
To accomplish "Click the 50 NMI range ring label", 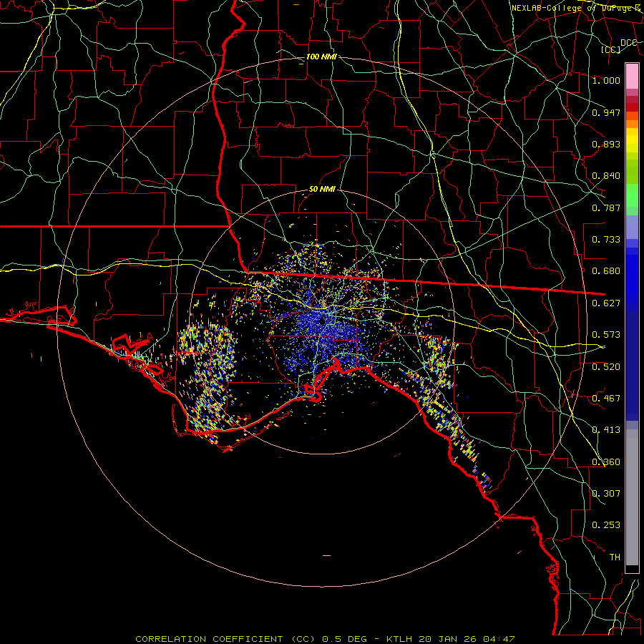I will [x=322, y=189].
